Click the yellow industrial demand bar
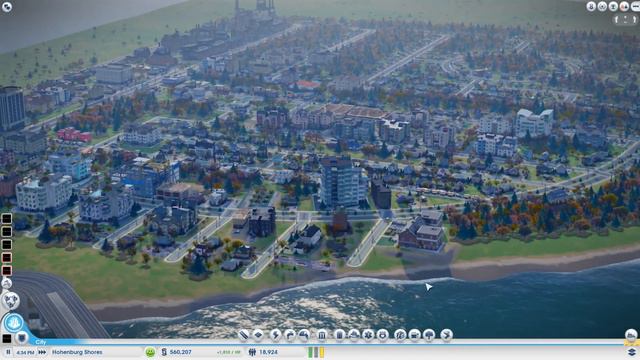The height and width of the screenshot is (360, 640). click(322, 352)
